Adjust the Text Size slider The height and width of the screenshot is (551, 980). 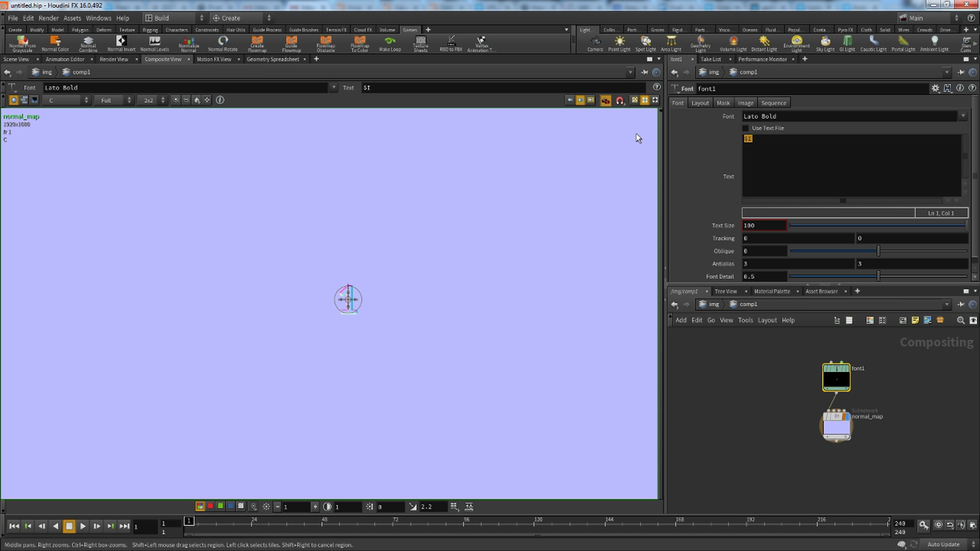[878, 225]
